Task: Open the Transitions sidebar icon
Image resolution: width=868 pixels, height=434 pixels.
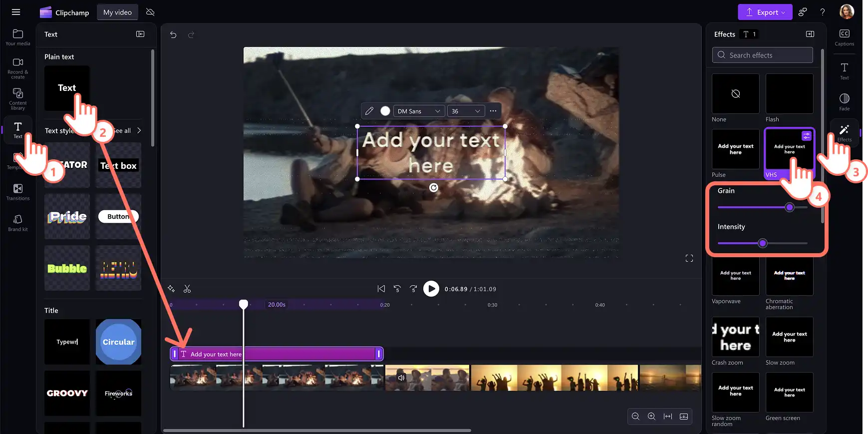Action: (x=18, y=192)
